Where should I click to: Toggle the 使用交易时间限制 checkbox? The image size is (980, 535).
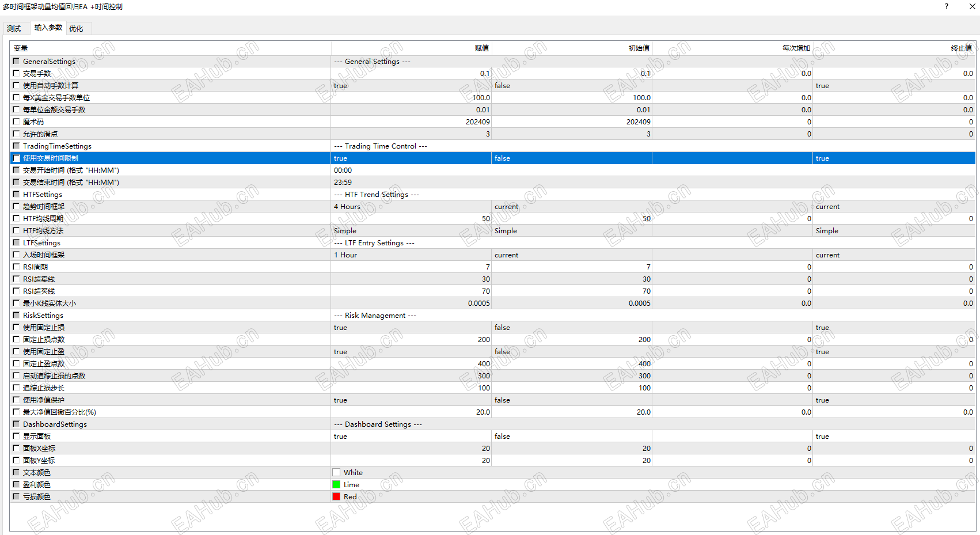pos(16,158)
